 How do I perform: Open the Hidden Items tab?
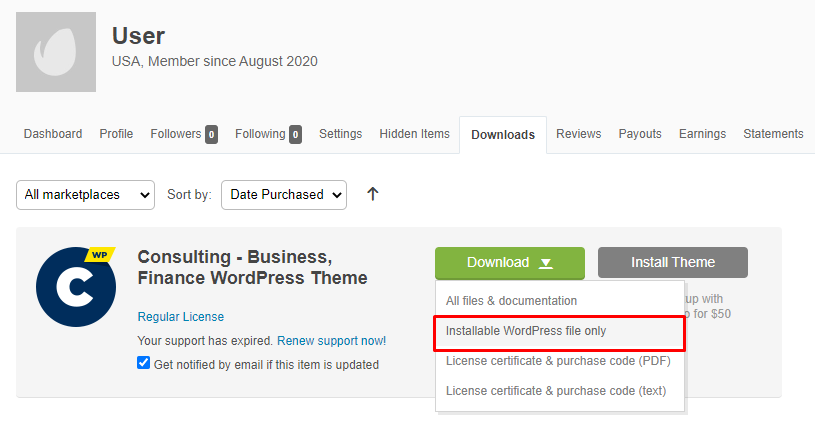414,134
